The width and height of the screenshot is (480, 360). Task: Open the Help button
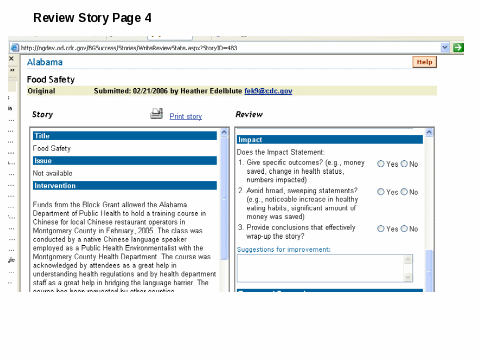[x=424, y=62]
